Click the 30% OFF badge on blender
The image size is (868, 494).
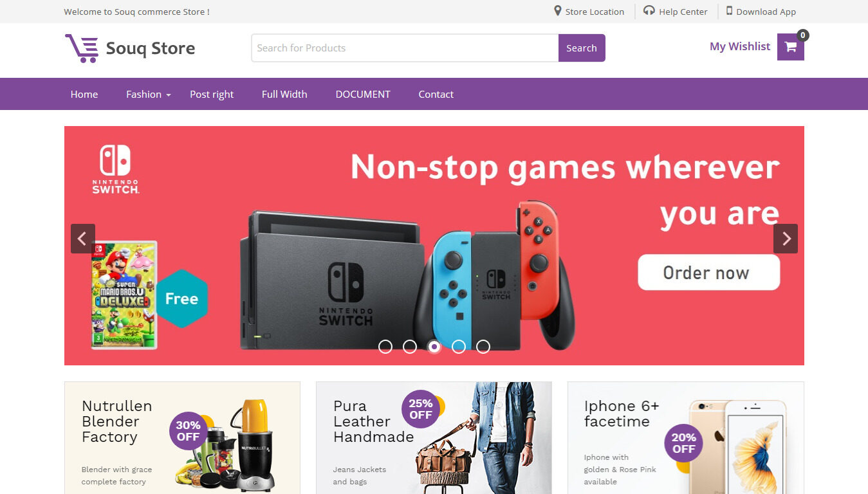[x=188, y=431]
